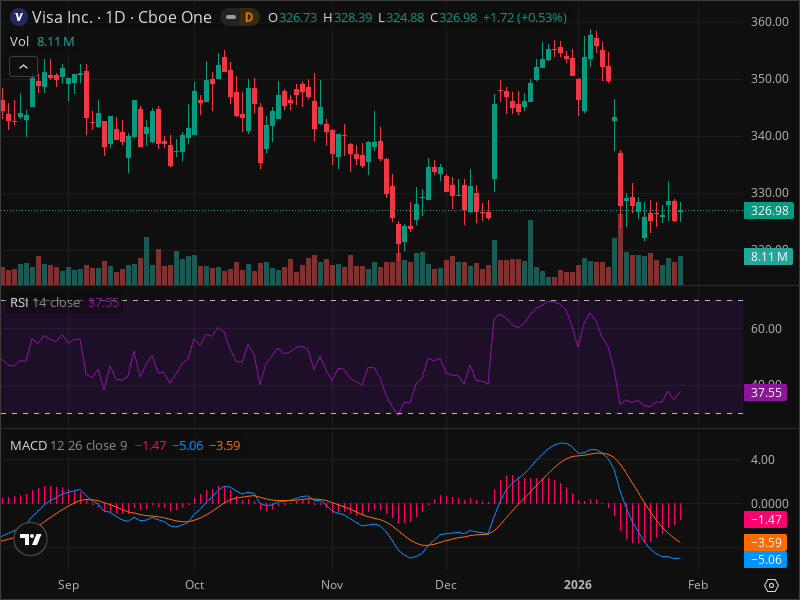Click the high price H328.39 value
Viewport: 800px width, 600px height.
click(348, 18)
